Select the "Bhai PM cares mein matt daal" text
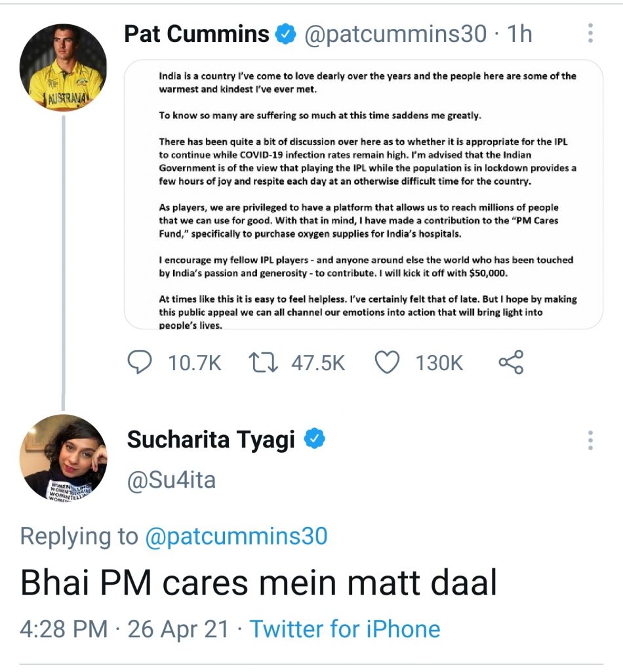 coord(258,583)
